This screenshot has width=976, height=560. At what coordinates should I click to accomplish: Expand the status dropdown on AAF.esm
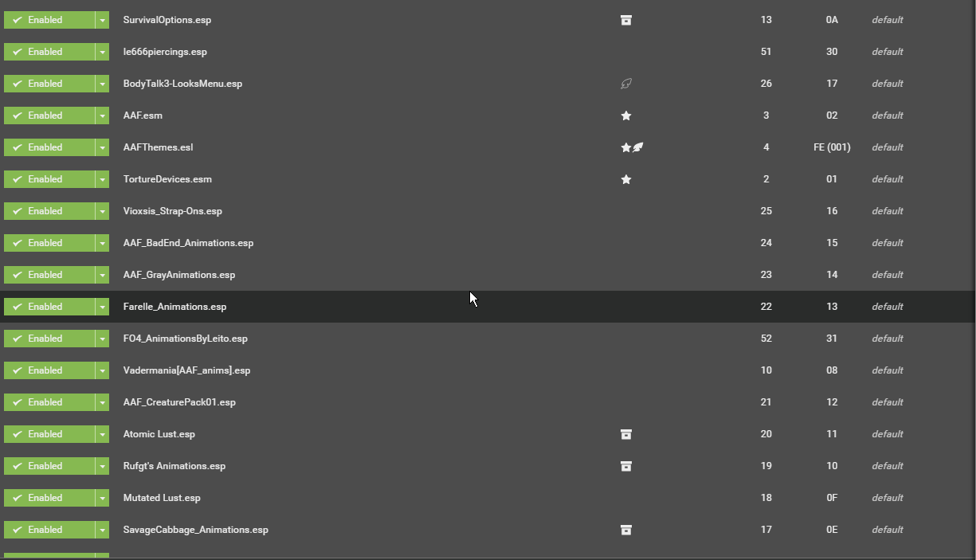[x=102, y=116]
